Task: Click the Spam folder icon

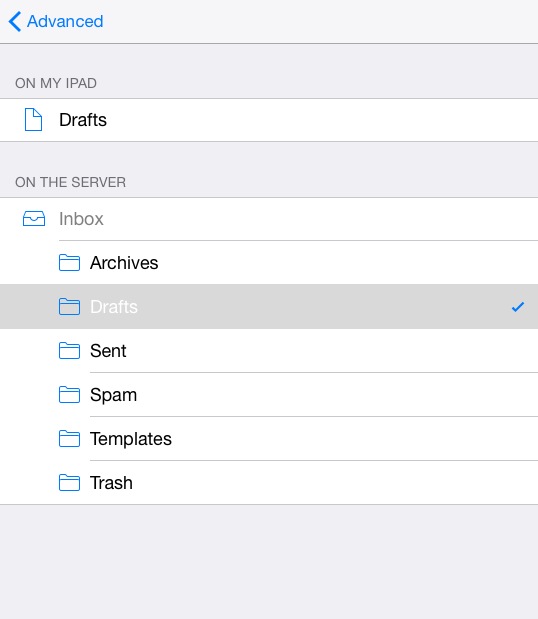Action: [69, 395]
